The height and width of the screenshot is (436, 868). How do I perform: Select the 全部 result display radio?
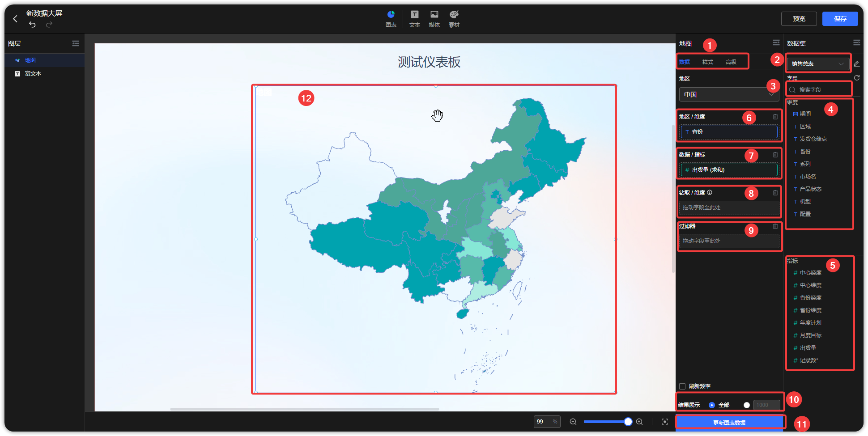pyautogui.click(x=712, y=405)
